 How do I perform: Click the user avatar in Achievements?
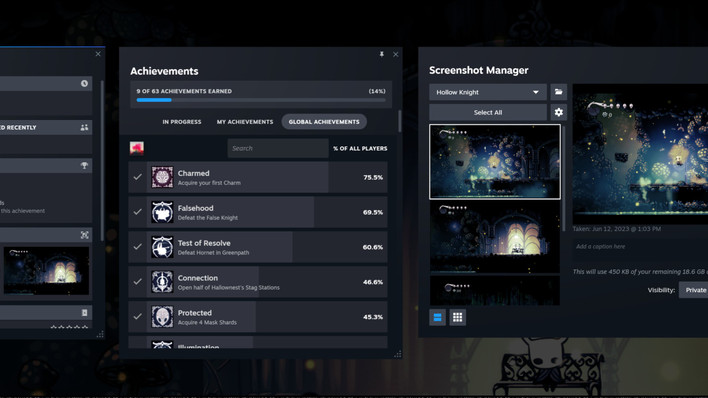(x=137, y=148)
